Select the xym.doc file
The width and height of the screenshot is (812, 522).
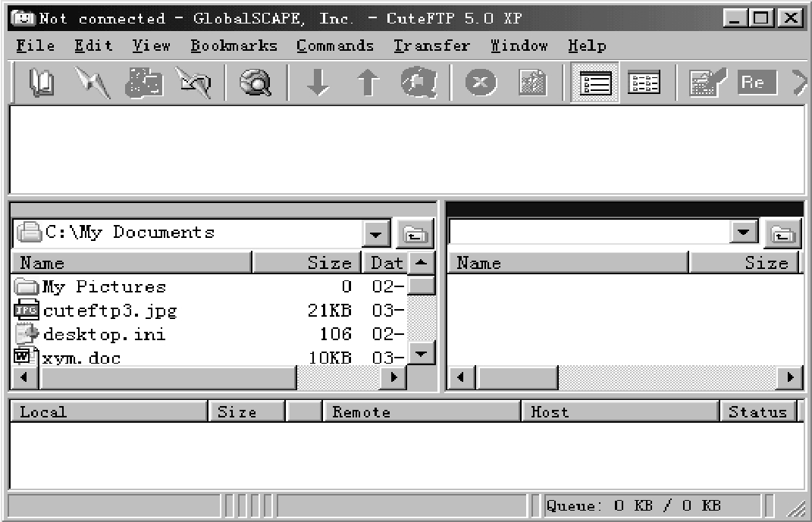[x=81, y=358]
